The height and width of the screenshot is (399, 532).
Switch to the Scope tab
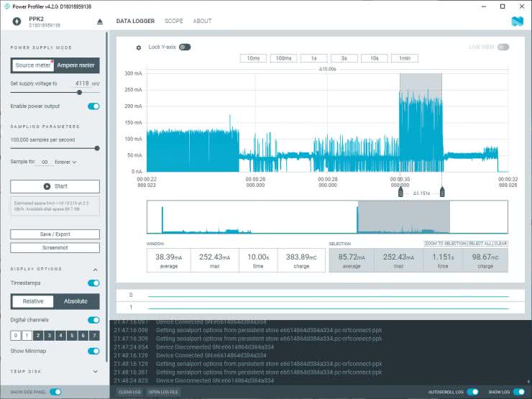tap(173, 21)
